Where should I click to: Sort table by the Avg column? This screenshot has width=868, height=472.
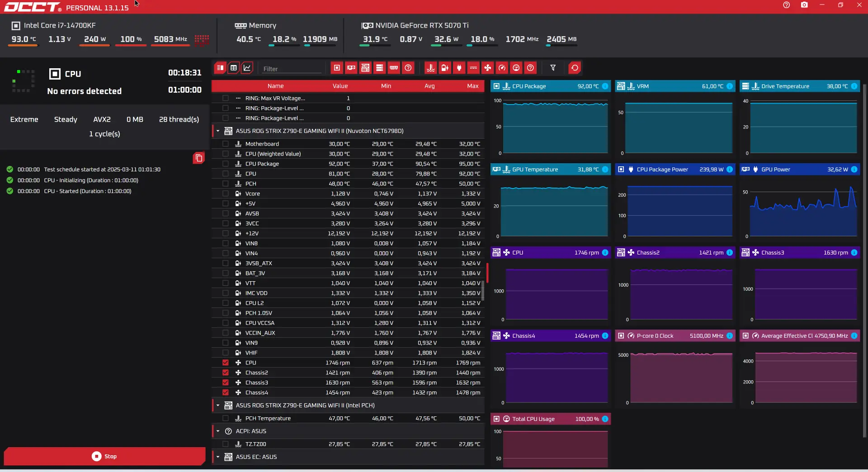(429, 86)
